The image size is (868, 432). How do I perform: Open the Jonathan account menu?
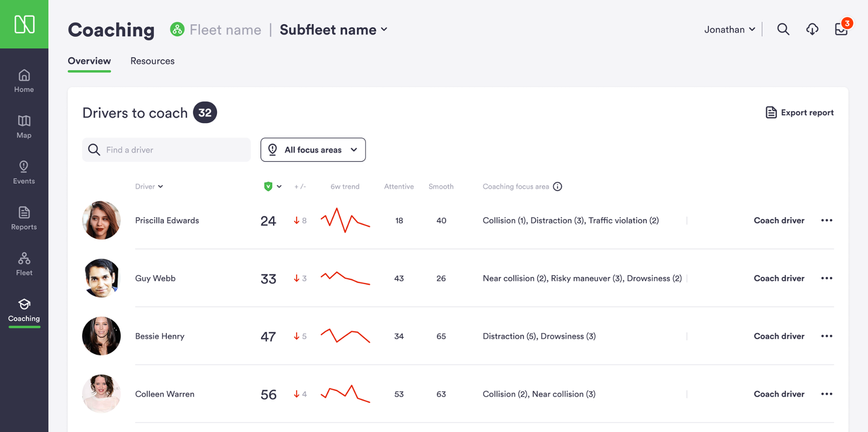pyautogui.click(x=729, y=29)
